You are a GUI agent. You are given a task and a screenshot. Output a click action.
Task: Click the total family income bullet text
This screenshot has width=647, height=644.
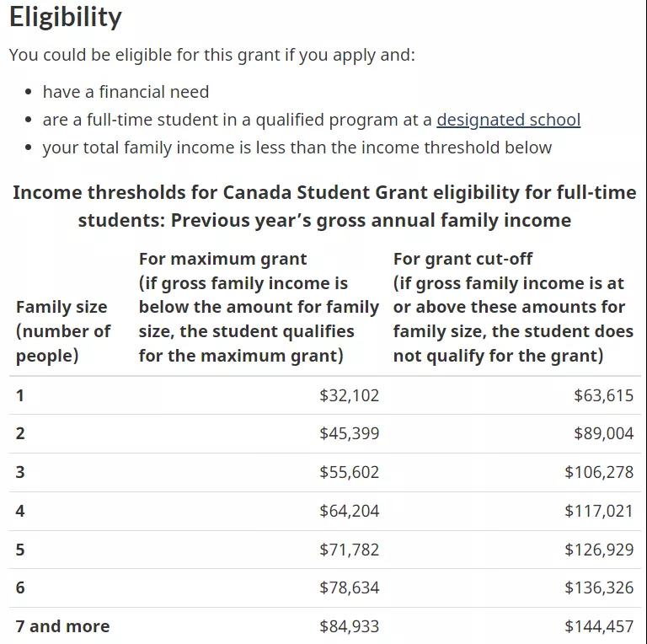pos(297,148)
